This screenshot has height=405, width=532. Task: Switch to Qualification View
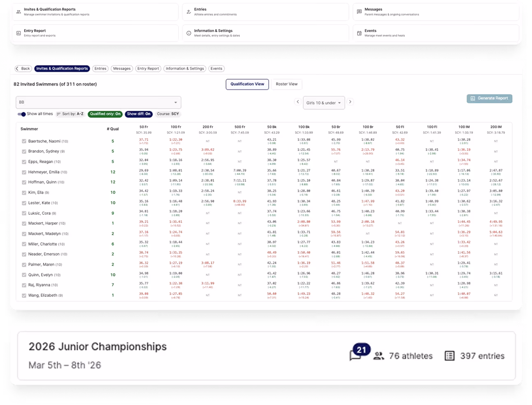tap(247, 84)
